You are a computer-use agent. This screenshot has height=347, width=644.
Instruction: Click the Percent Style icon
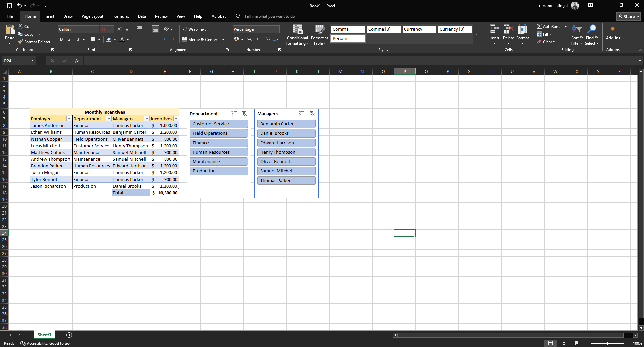(x=249, y=39)
